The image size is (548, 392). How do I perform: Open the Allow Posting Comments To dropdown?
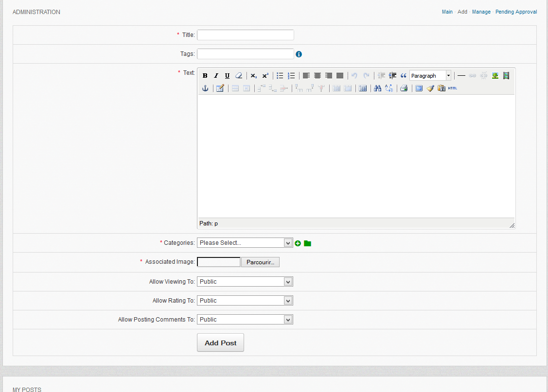point(245,320)
